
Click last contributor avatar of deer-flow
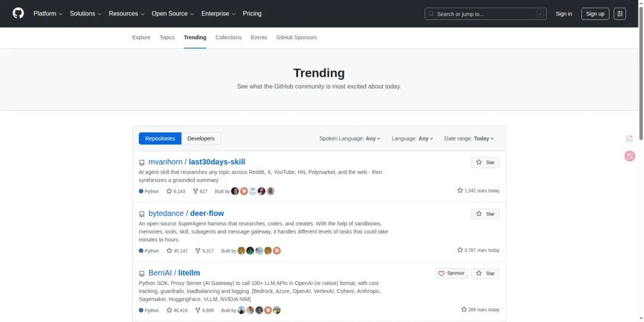[x=277, y=250]
